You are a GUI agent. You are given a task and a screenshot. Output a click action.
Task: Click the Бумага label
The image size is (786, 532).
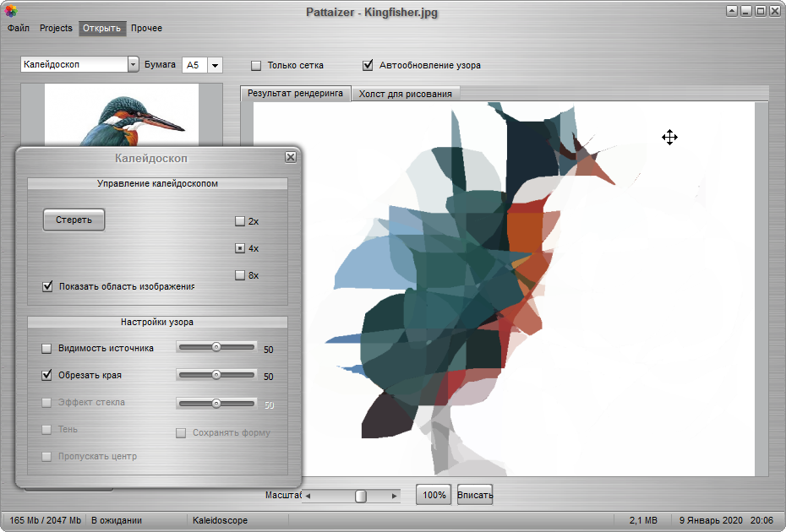point(160,64)
